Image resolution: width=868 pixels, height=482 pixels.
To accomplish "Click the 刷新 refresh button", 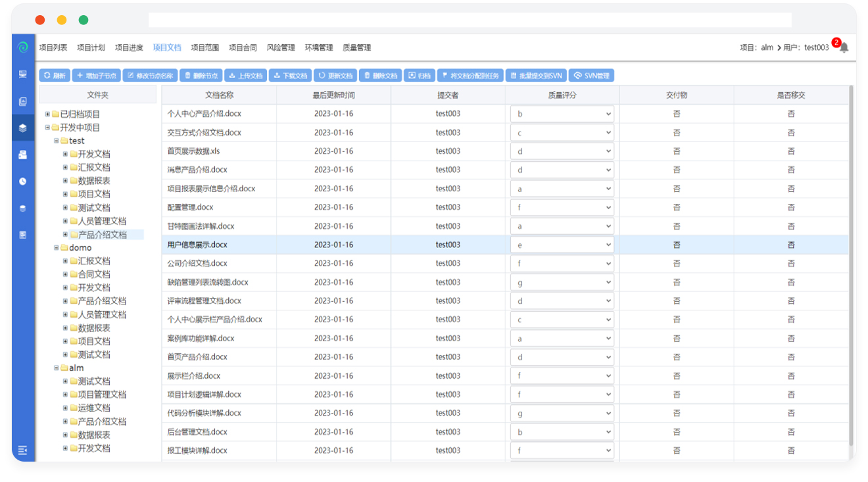I will (x=55, y=76).
